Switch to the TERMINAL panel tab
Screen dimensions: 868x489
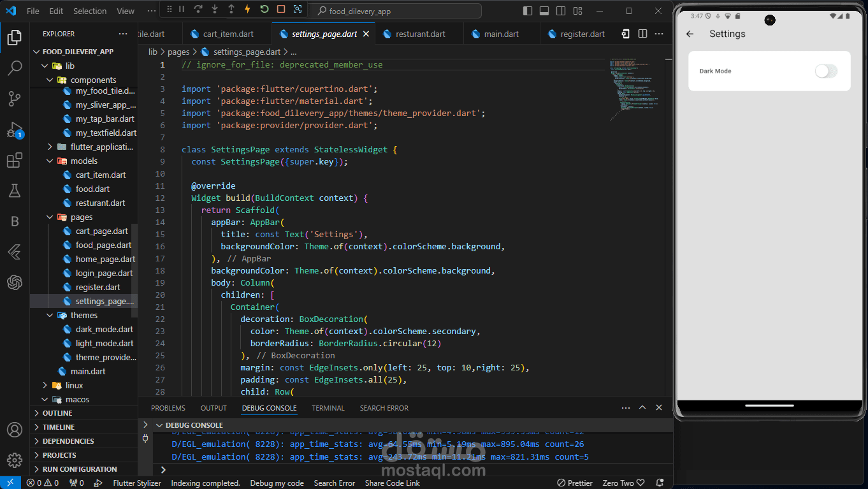tap(328, 408)
